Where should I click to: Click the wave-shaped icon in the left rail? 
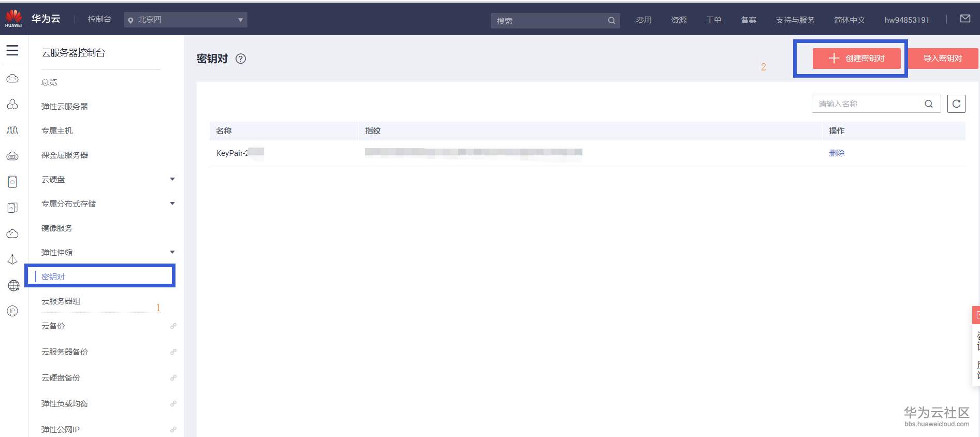point(12,130)
